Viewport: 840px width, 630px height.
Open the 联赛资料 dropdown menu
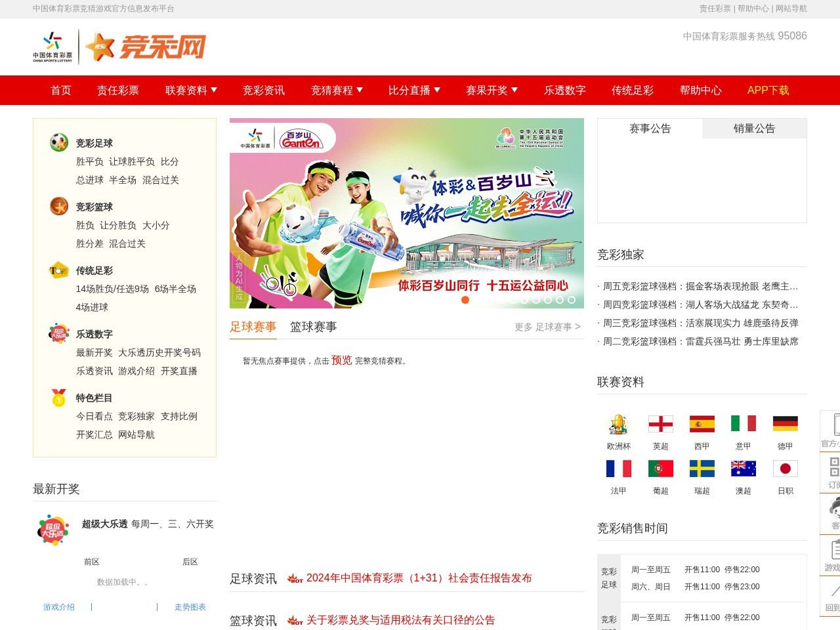pyautogui.click(x=189, y=90)
